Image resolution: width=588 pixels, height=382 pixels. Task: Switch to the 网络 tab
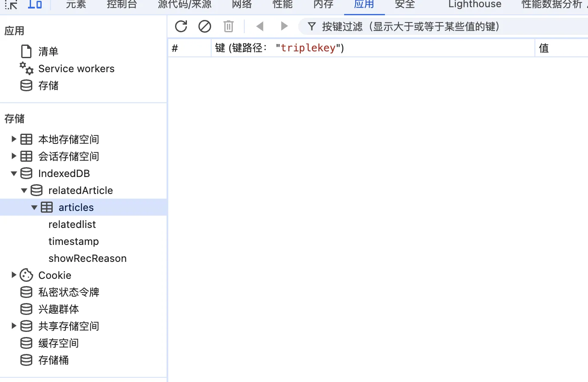click(x=242, y=4)
